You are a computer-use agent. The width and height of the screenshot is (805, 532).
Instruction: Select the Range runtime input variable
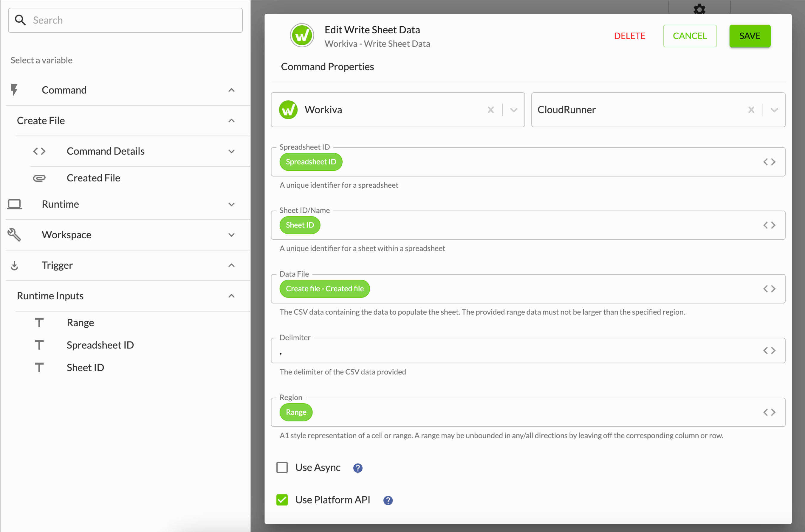click(80, 322)
